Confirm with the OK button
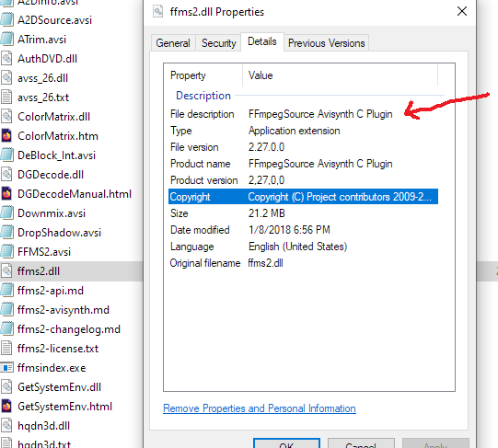 [x=286, y=443]
